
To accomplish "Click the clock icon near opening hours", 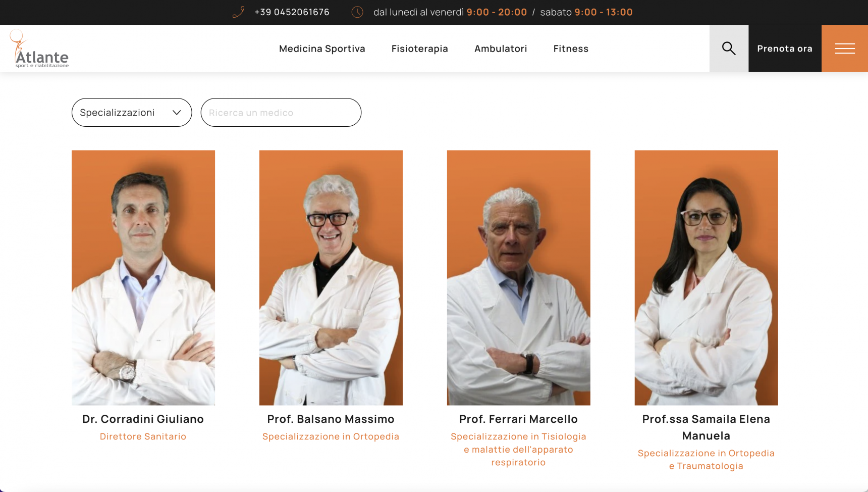I will [x=357, y=12].
